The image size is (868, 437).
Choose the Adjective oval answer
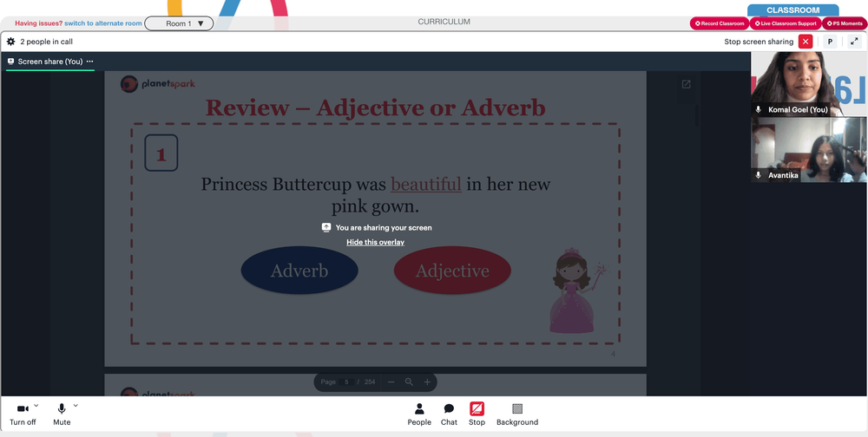pyautogui.click(x=452, y=271)
